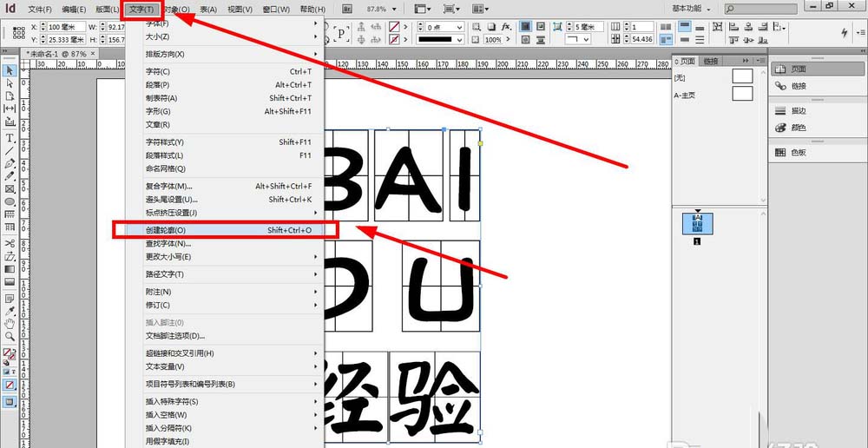Switch to the 链接 panel tab
Viewport: 868px width, 448px height.
tap(710, 61)
